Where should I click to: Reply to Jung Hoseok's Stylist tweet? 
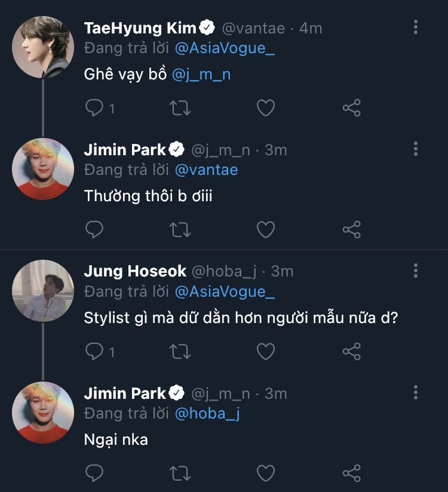94,352
